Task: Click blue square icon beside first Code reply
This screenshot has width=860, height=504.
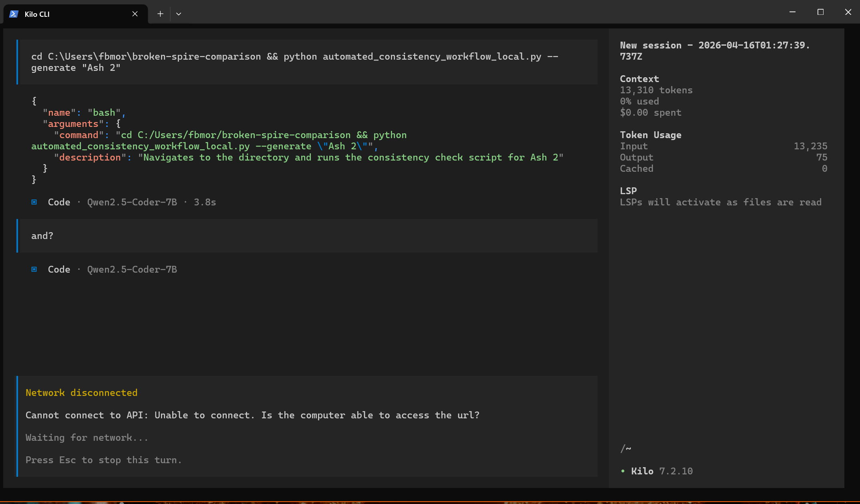Action: coord(34,202)
